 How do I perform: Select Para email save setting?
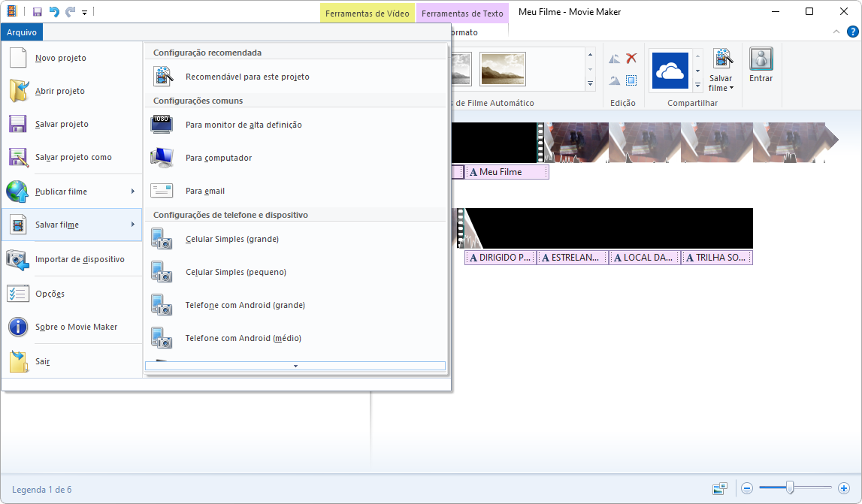point(296,191)
